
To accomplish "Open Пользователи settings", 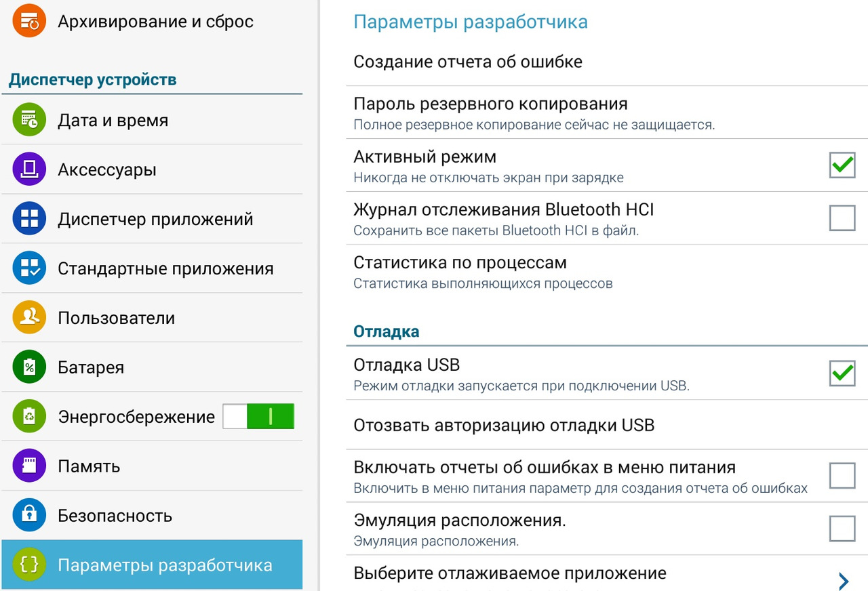I will [152, 318].
